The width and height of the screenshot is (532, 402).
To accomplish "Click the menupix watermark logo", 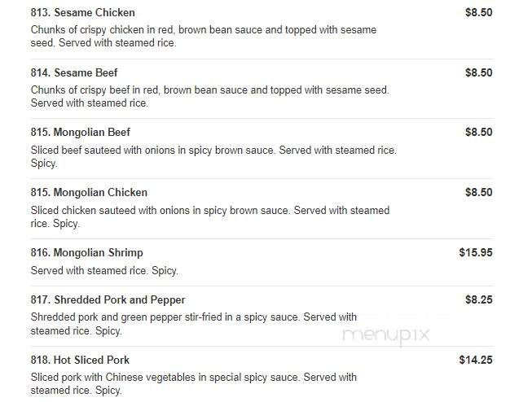I will 386,335.
